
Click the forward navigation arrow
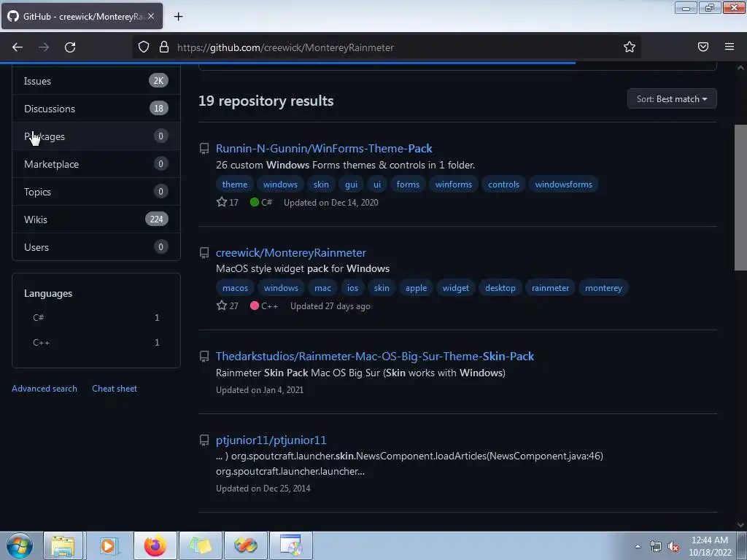(44, 47)
